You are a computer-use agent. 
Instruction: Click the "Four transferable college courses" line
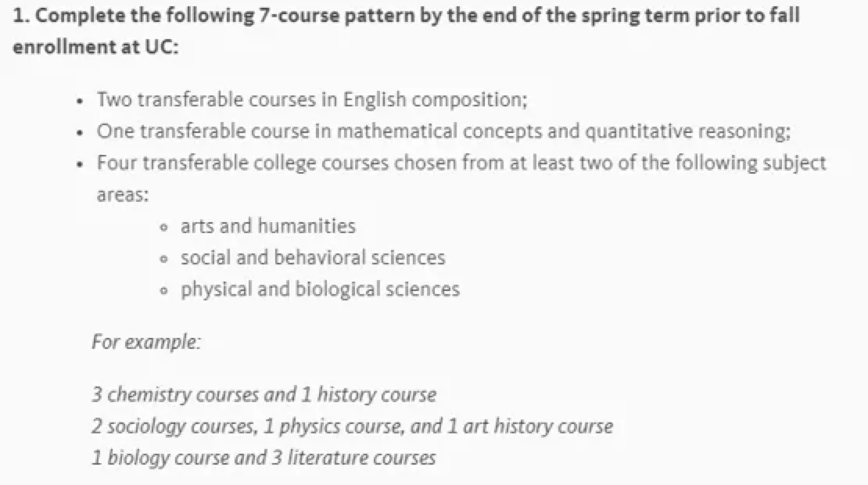pos(461,163)
